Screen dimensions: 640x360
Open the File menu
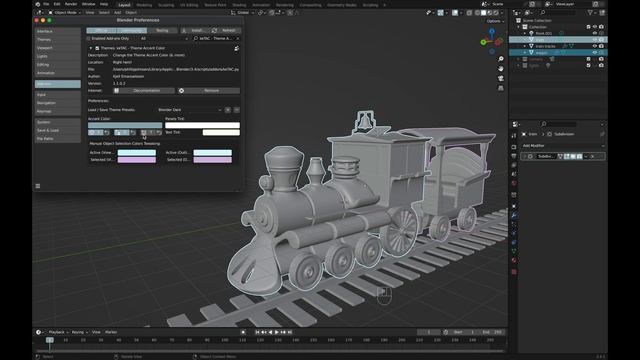(x=46, y=4)
